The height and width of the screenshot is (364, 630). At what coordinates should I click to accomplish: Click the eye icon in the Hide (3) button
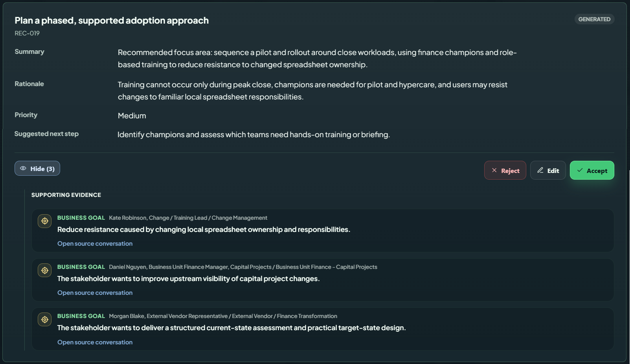23,168
